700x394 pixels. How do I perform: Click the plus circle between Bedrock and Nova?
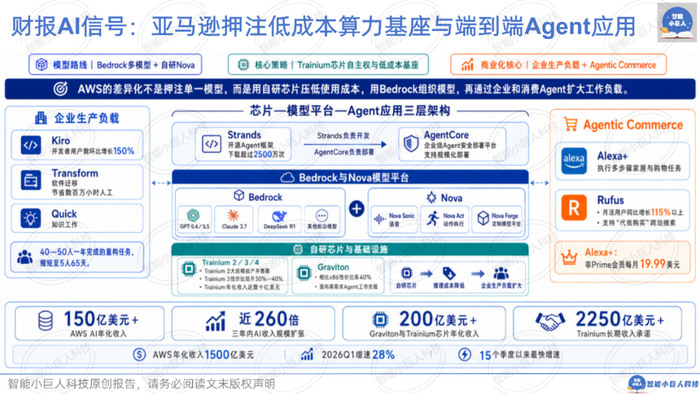(x=356, y=208)
